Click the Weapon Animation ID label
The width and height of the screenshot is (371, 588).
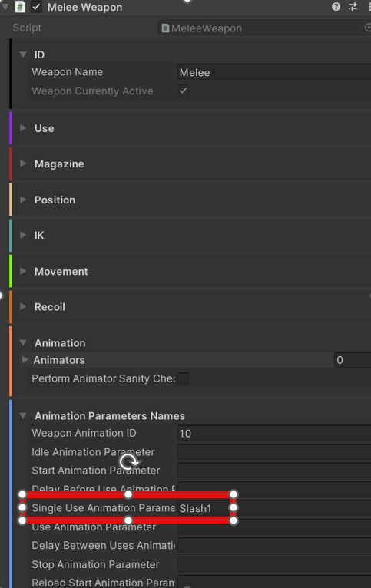tap(84, 433)
